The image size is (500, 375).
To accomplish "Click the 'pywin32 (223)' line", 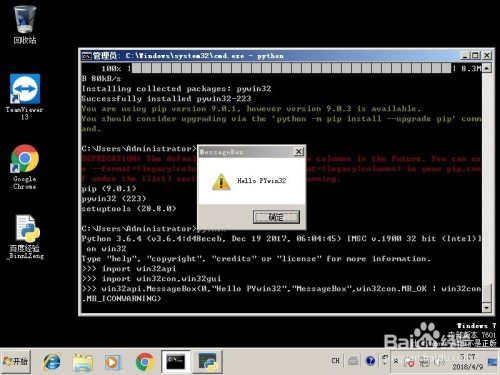I will point(114,199).
